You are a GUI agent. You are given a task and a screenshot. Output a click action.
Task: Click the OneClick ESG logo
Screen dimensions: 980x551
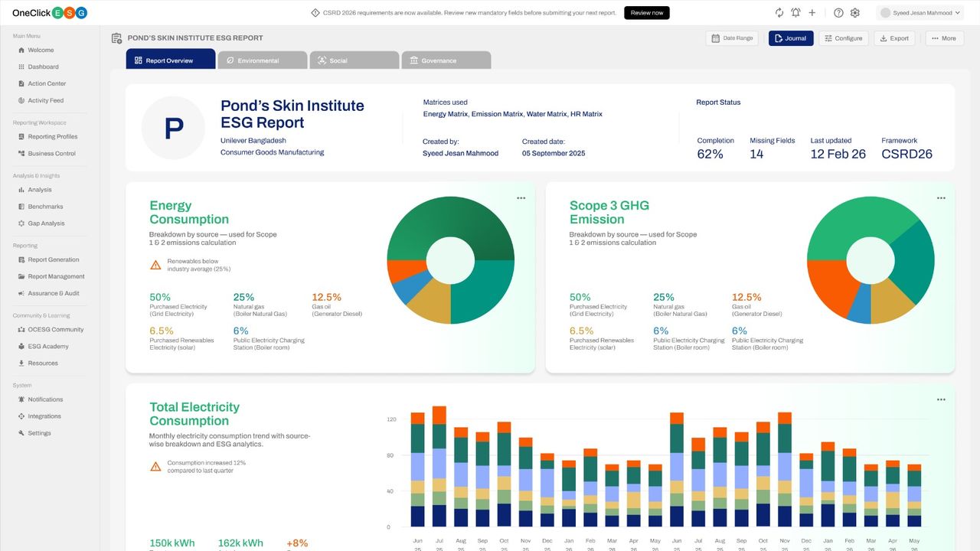pyautogui.click(x=50, y=13)
